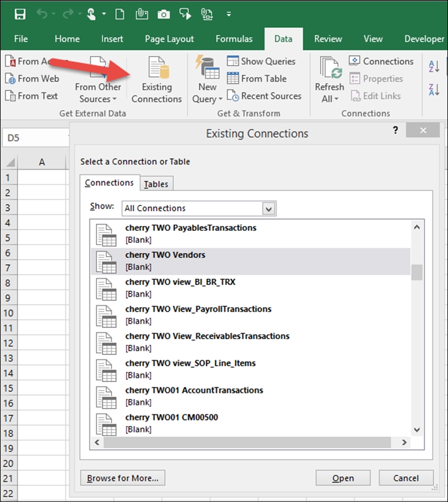Select cherry TWO view_SOP_Line_Items connection
Screen dimensions: 448x502
tap(251, 369)
